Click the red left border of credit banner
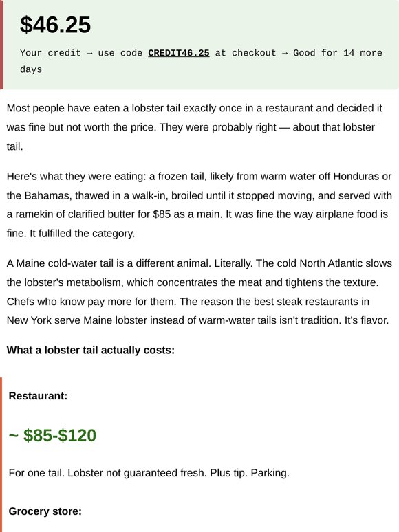This screenshot has width=399, height=532. click(x=1, y=45)
